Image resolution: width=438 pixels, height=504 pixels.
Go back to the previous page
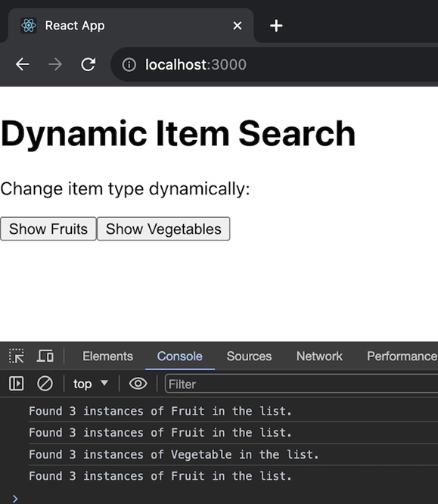pos(23,64)
